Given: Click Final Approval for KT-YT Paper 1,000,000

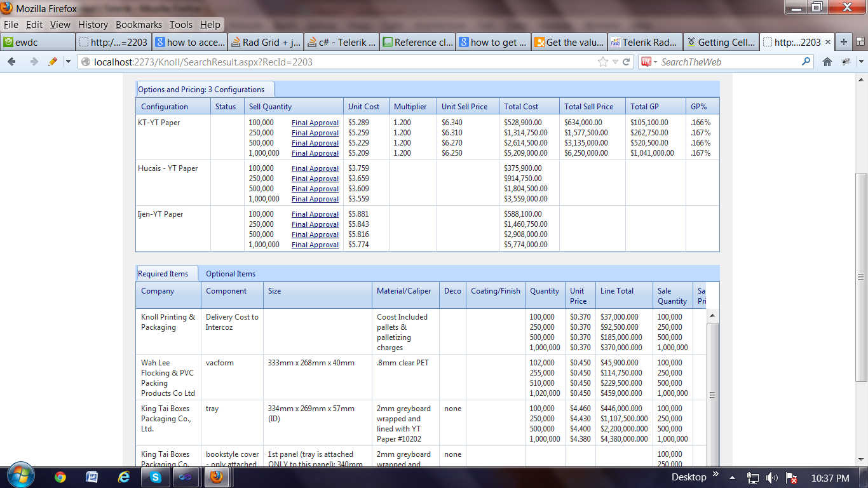Looking at the screenshot, I should [315, 153].
